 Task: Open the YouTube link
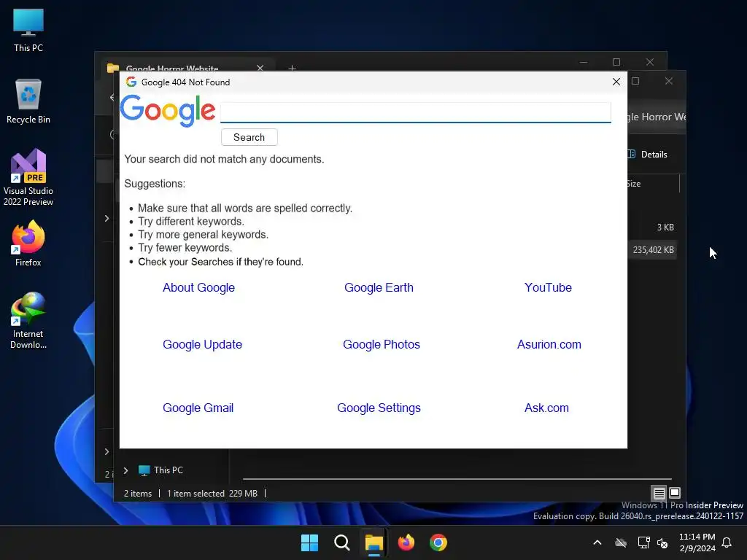[x=548, y=287]
